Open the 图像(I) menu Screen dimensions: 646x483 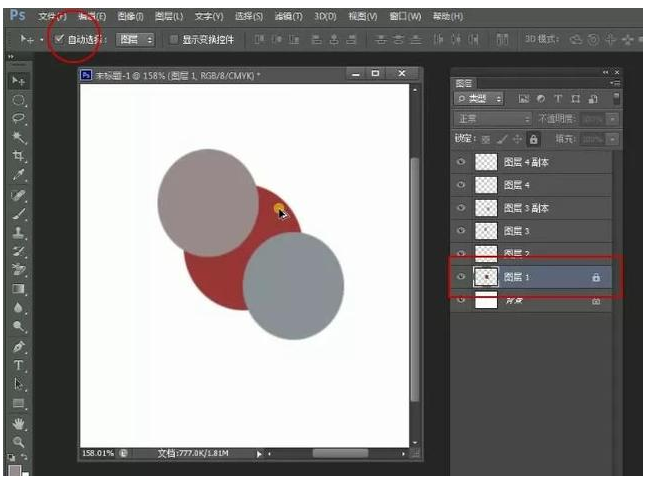click(130, 17)
